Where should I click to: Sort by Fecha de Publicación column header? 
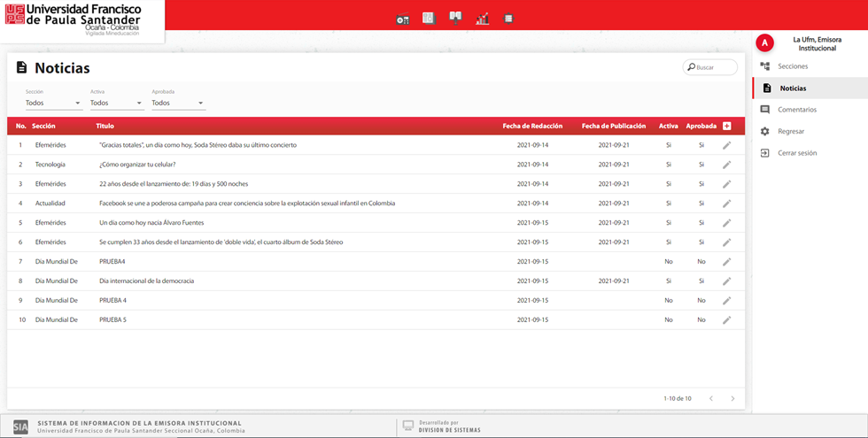[x=613, y=127]
